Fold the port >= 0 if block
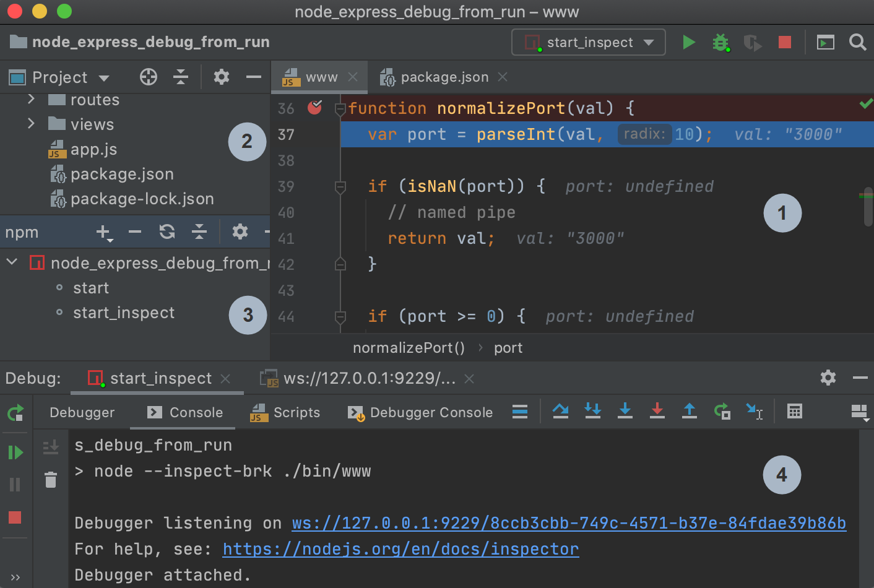 (x=340, y=317)
